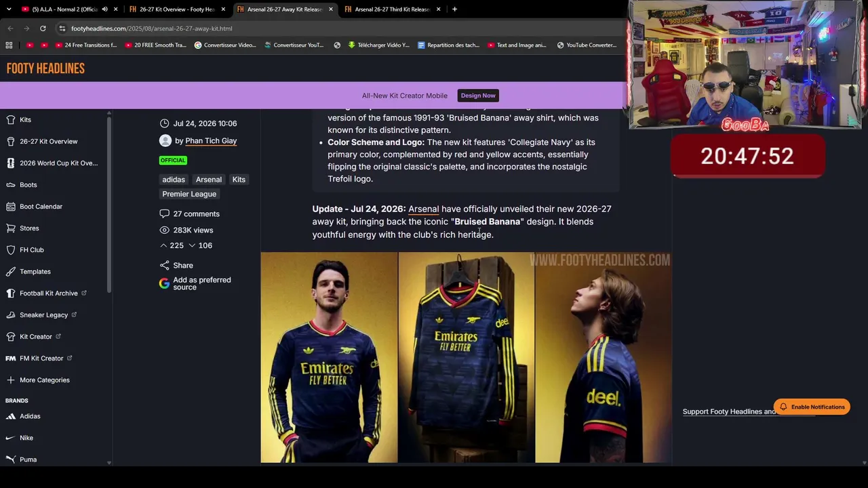This screenshot has width=868, height=488.
Task: Switch to the 26-27 Kit Overview tab
Action: [176, 9]
